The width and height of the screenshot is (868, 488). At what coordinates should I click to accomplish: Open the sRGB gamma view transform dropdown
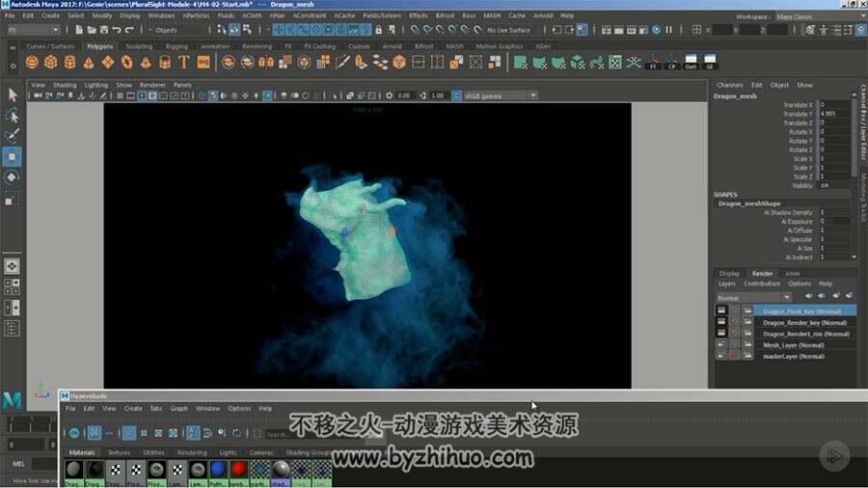click(501, 95)
